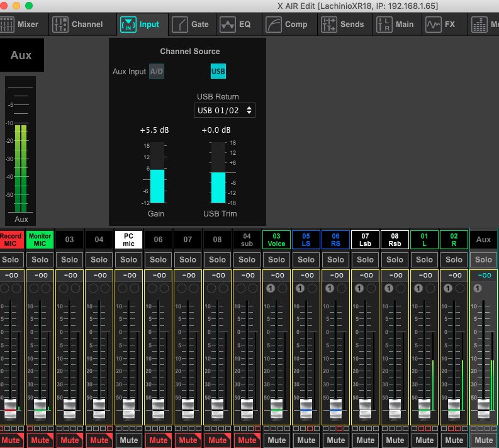The height and width of the screenshot is (448, 499).
Task: Open the Comp compressor section icon
Action: tap(273, 25)
